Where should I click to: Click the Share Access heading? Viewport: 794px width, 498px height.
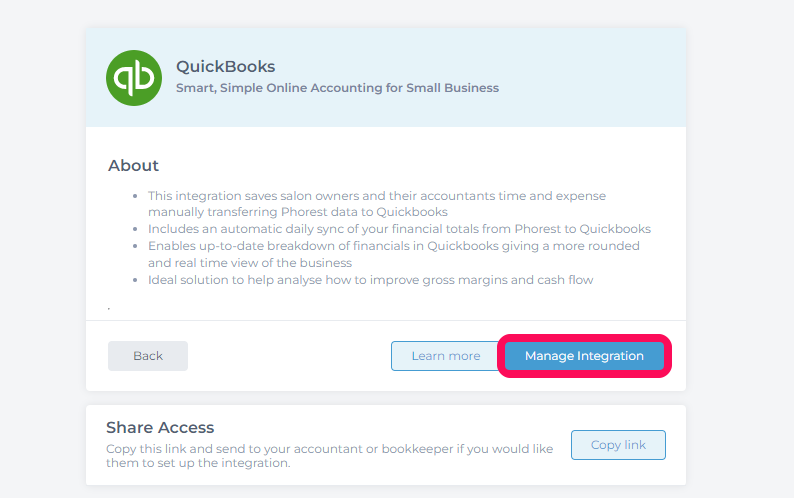pos(160,427)
